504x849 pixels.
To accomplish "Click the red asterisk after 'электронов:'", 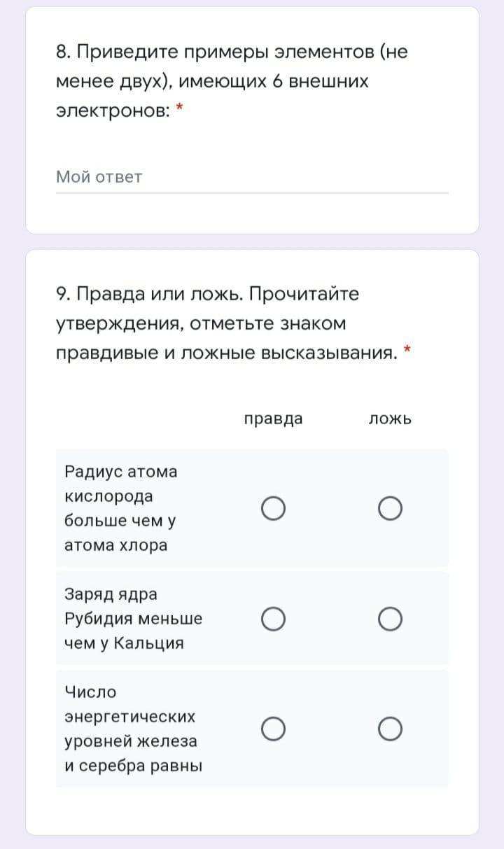I will click(x=179, y=109).
